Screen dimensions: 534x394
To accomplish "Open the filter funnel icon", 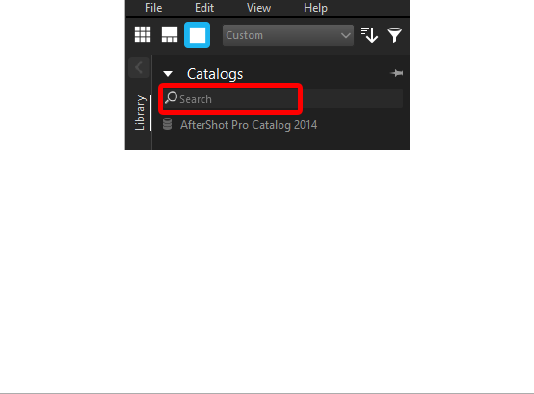I will click(395, 35).
